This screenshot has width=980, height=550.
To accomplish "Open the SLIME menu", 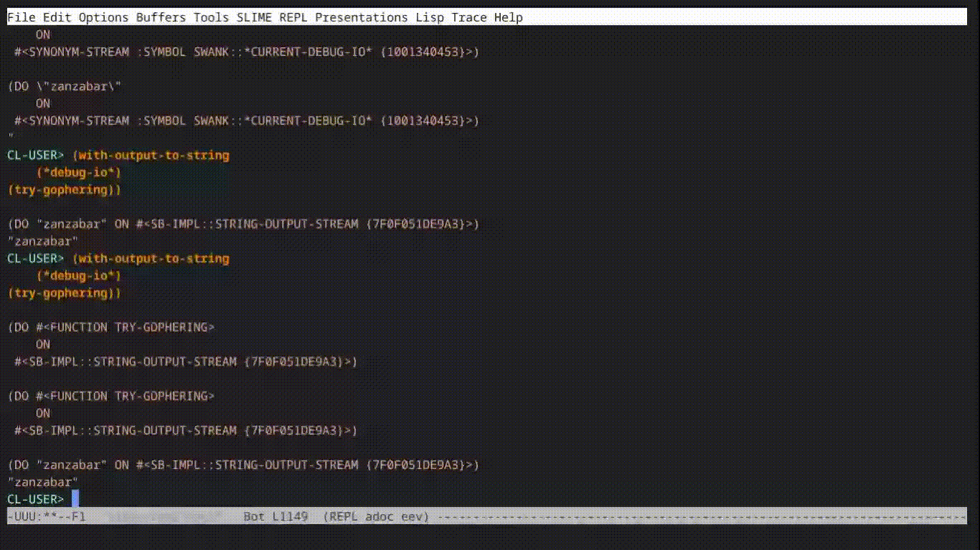I will pos(254,17).
